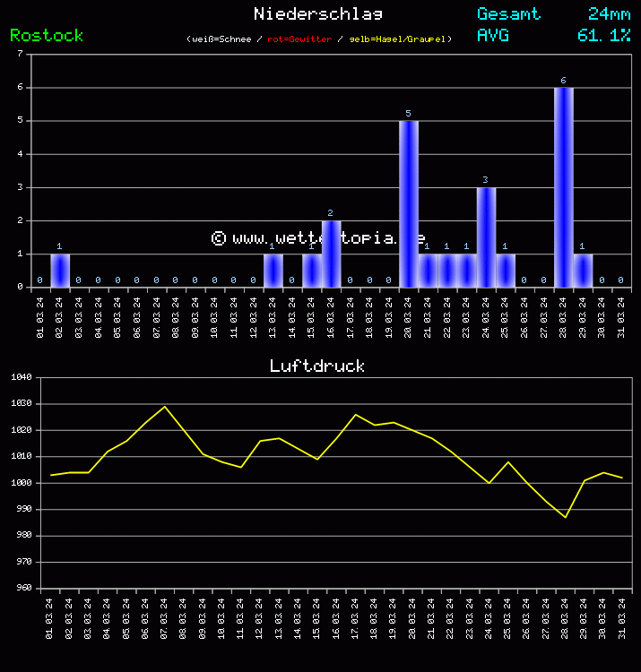Select the 61.1% average value
Screen dimensions: 641x672
pyautogui.click(x=604, y=35)
